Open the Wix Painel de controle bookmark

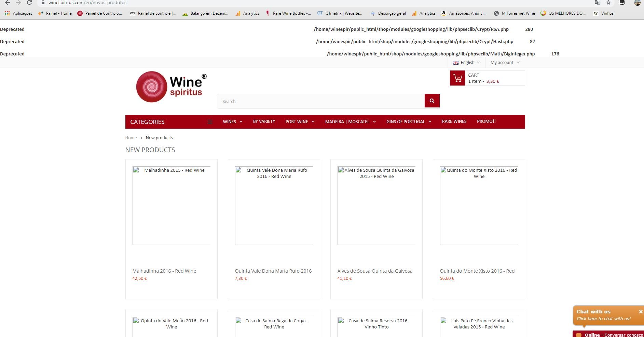coord(153,13)
